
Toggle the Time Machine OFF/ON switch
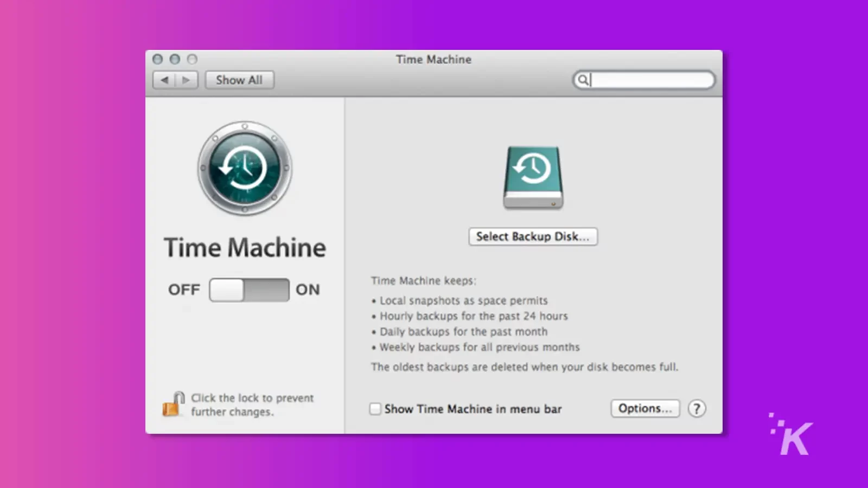[x=249, y=290]
